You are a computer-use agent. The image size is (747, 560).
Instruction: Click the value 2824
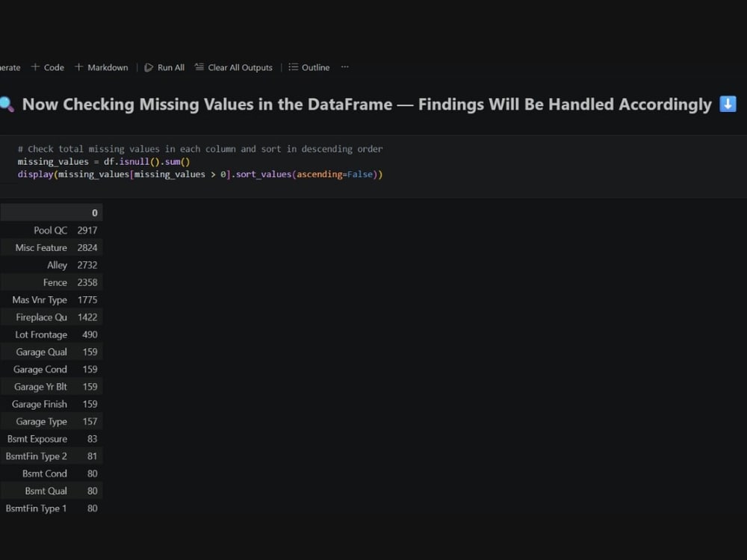point(87,248)
